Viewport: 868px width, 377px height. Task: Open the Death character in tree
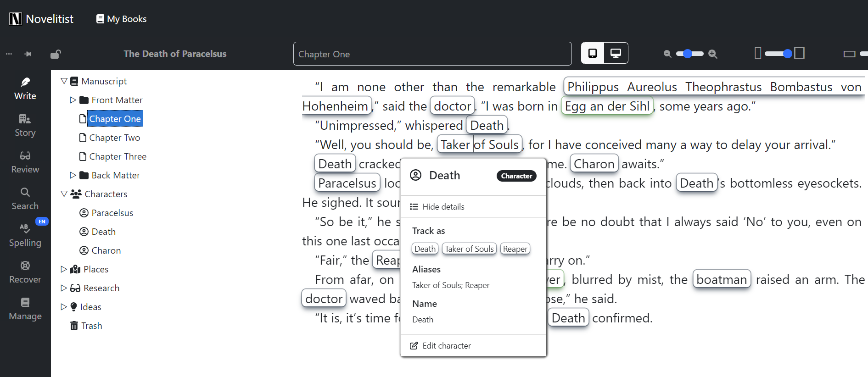[98, 232]
